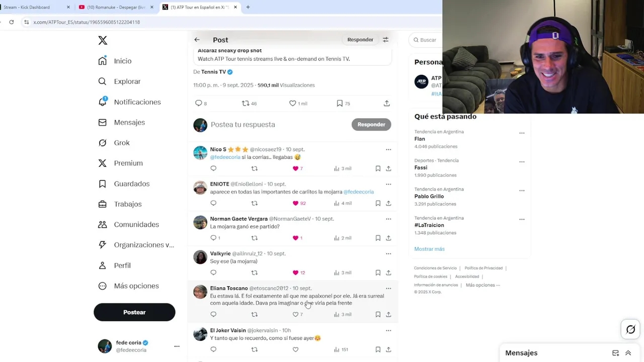The height and width of the screenshot is (362, 644).
Task: Go back with the arrow icon
Action: tap(197, 40)
